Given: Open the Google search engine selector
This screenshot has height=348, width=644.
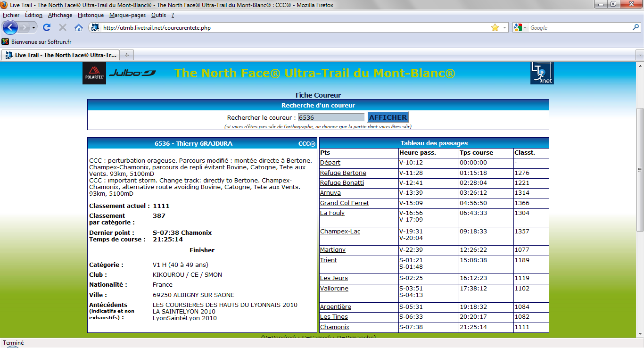Looking at the screenshot, I should click(520, 28).
